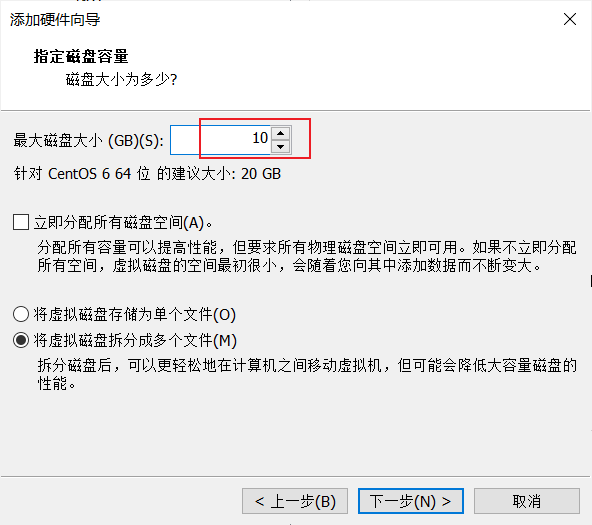The image size is (592, 525).
Task: Increase disk size with up arrow
Action: [280, 133]
